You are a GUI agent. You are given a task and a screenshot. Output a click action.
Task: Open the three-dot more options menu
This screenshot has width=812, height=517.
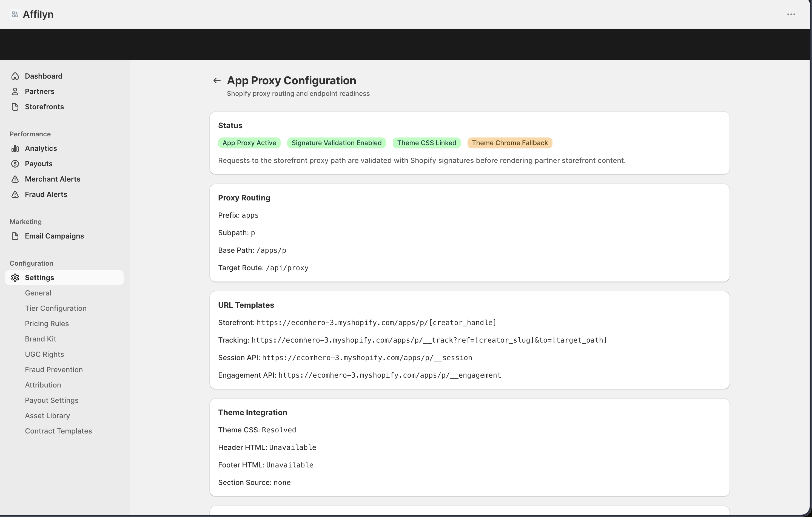point(791,14)
